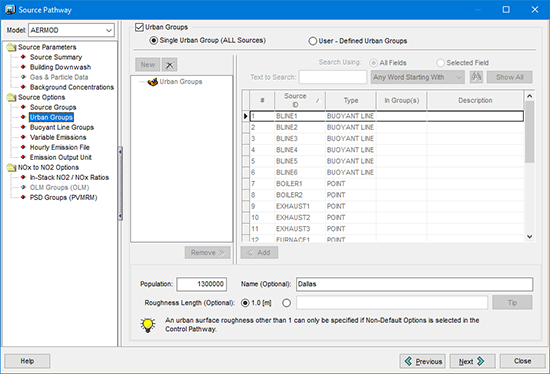The width and height of the screenshot is (550, 374).
Task: Select User - Defined Urban Groups radio
Action: 313,41
